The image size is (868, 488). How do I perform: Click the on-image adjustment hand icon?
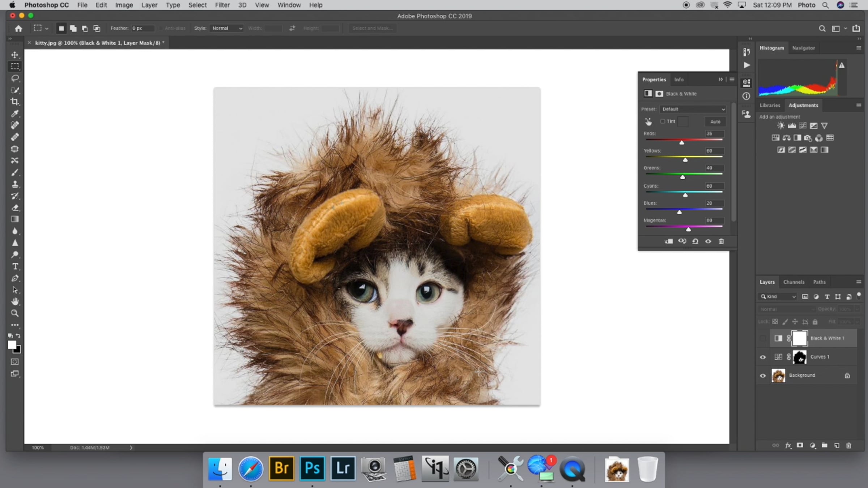coord(648,122)
